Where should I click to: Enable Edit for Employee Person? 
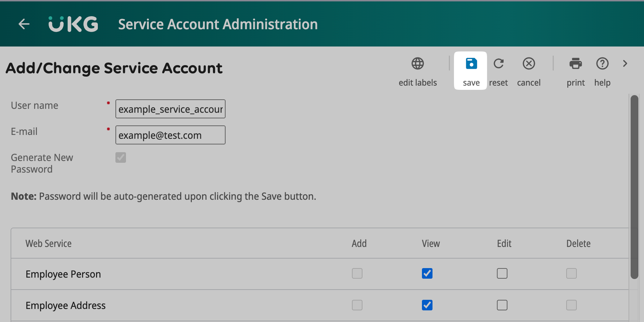pos(502,273)
